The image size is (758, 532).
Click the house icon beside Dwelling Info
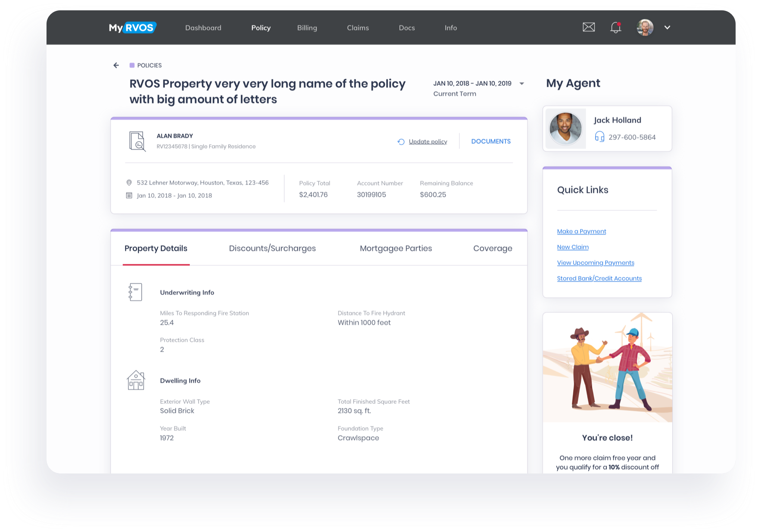pos(136,380)
